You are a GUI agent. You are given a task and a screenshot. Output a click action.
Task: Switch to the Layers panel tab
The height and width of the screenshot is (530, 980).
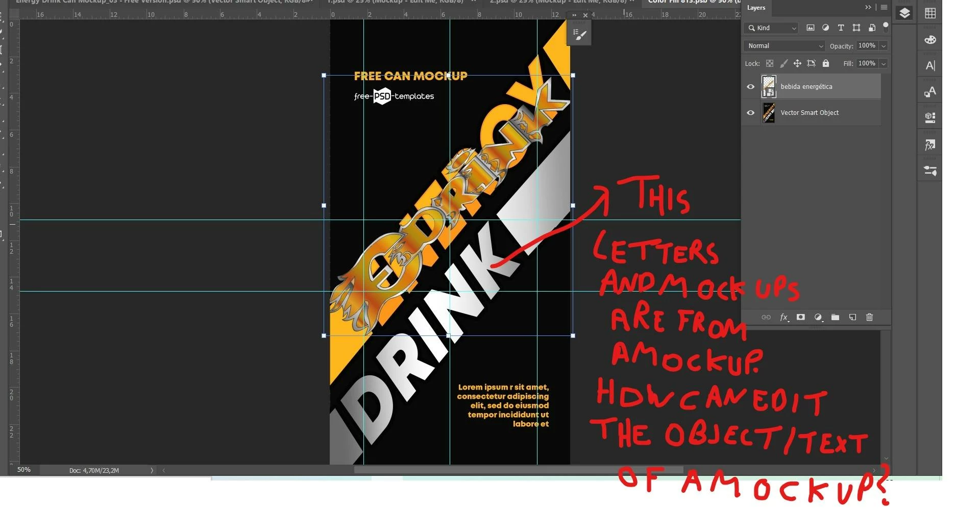point(756,8)
